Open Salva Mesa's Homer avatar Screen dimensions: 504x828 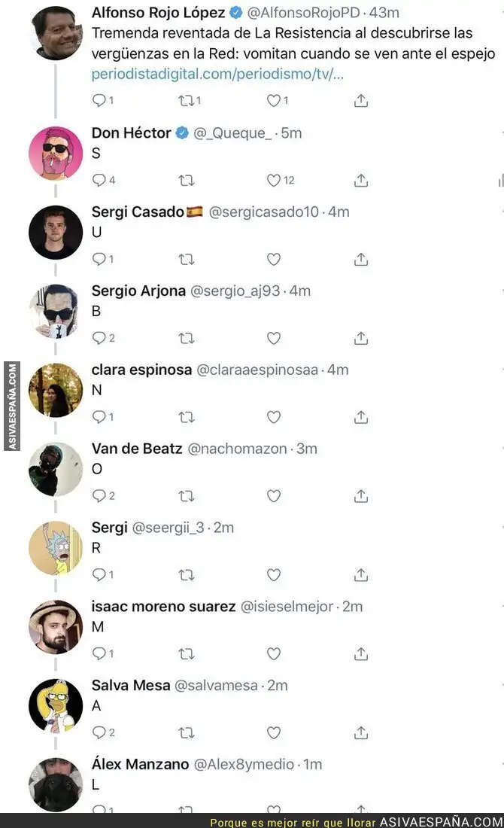coord(56,705)
